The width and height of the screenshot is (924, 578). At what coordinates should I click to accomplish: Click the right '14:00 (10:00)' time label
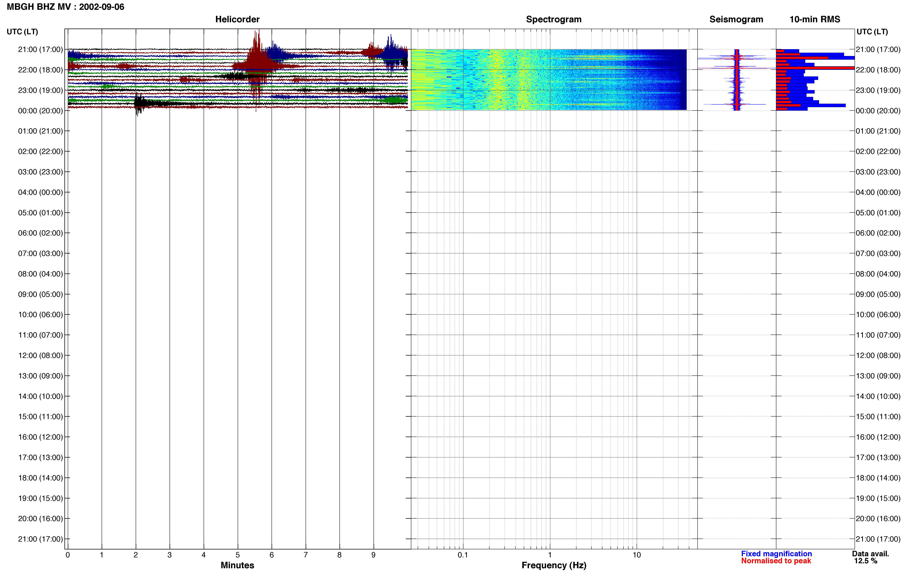pyautogui.click(x=878, y=396)
